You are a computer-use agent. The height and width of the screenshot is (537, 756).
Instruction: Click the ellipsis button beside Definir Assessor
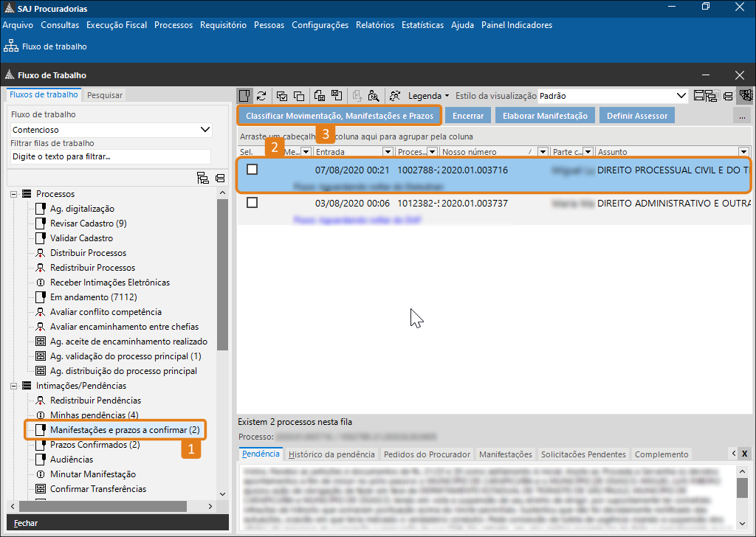coord(742,116)
